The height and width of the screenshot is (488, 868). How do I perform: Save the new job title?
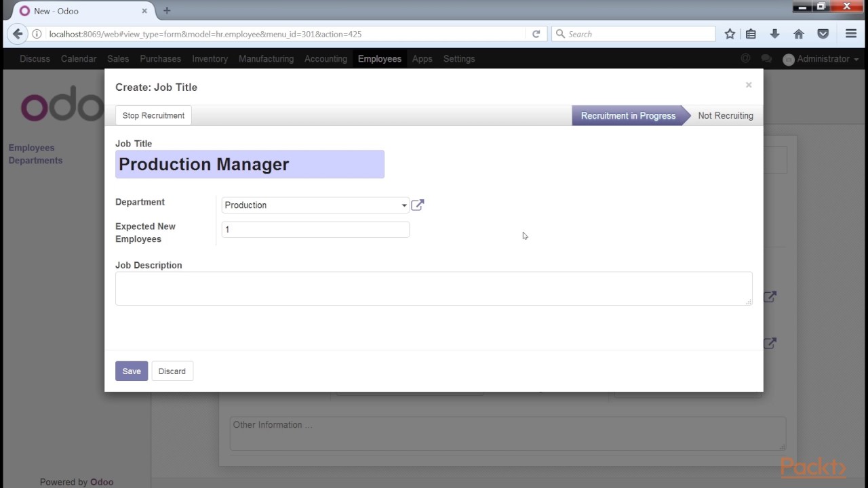(132, 371)
